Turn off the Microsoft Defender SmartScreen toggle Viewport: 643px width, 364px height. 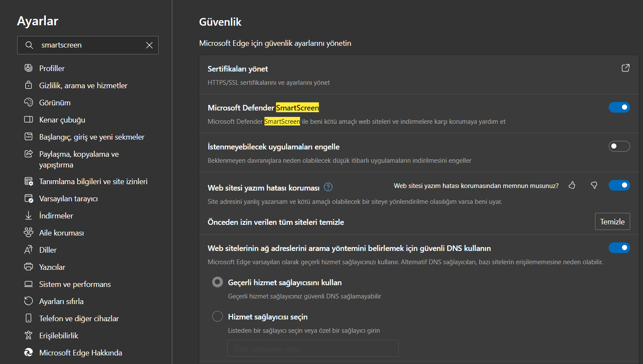click(x=619, y=107)
